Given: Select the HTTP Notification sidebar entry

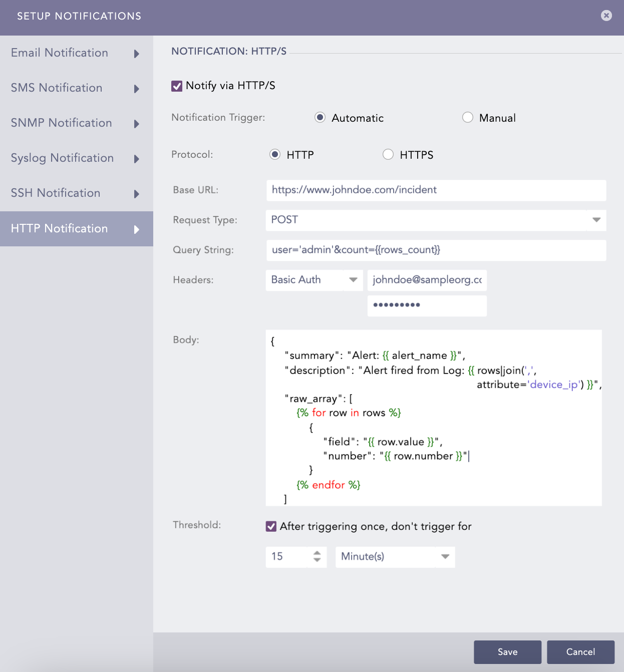Looking at the screenshot, I should pos(59,228).
